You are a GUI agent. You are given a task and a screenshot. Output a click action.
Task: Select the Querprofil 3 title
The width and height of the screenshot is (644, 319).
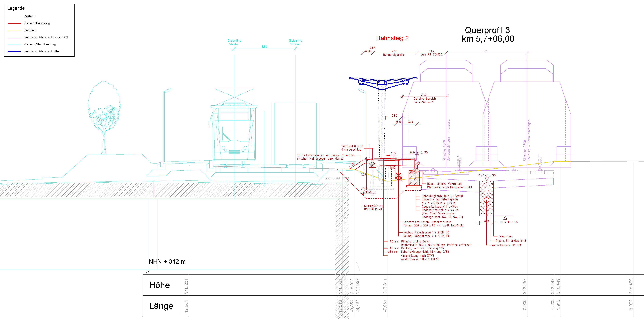(487, 30)
